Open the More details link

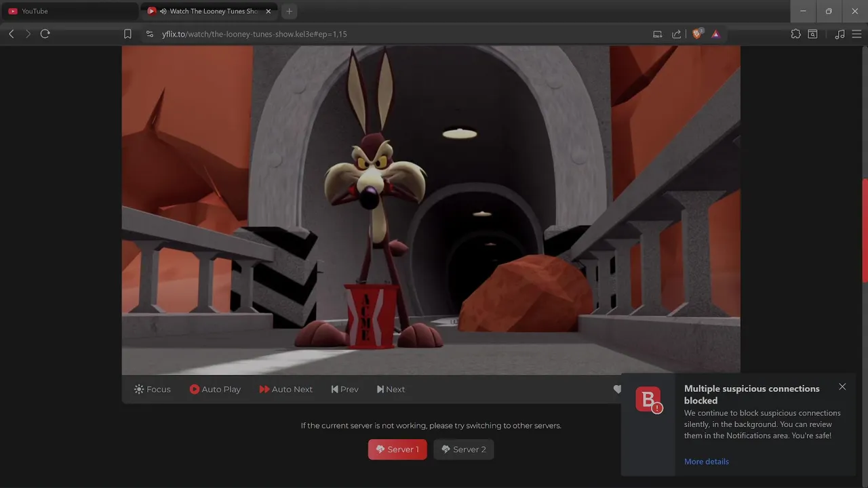pyautogui.click(x=707, y=462)
